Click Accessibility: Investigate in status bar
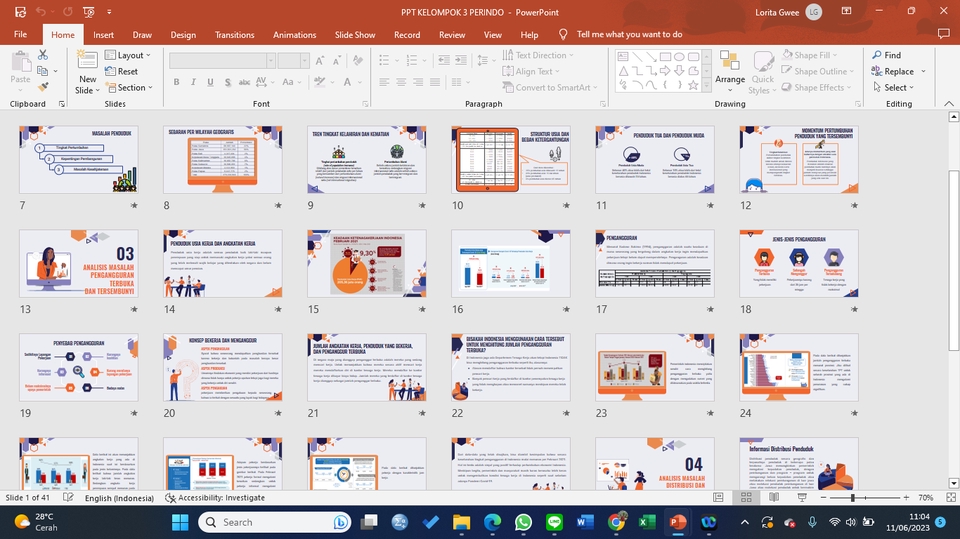Viewport: 960px width, 539px height. coord(215,497)
